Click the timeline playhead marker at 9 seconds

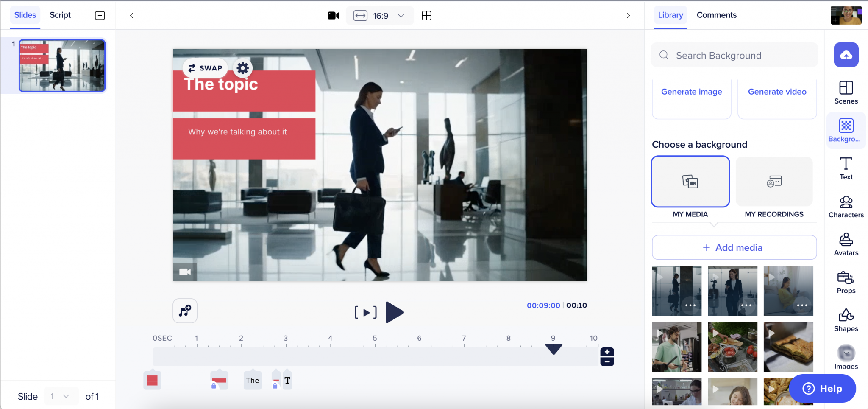pos(554,349)
